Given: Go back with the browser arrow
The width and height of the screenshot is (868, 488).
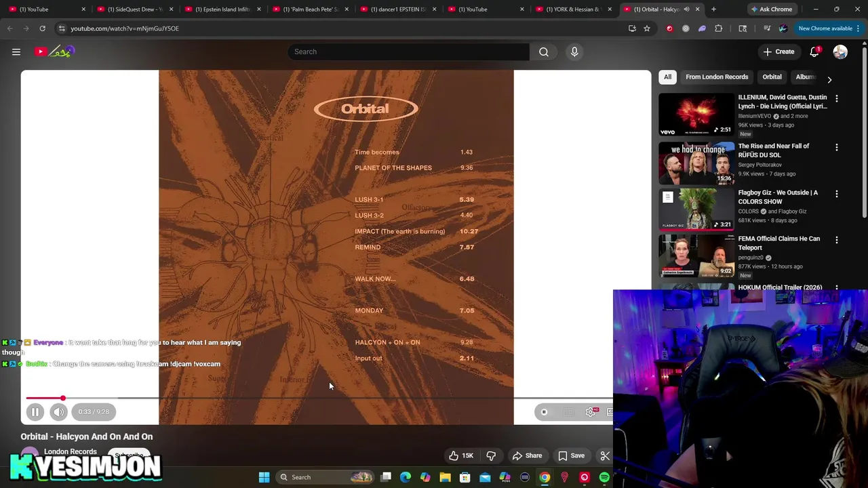Looking at the screenshot, I should (9, 28).
